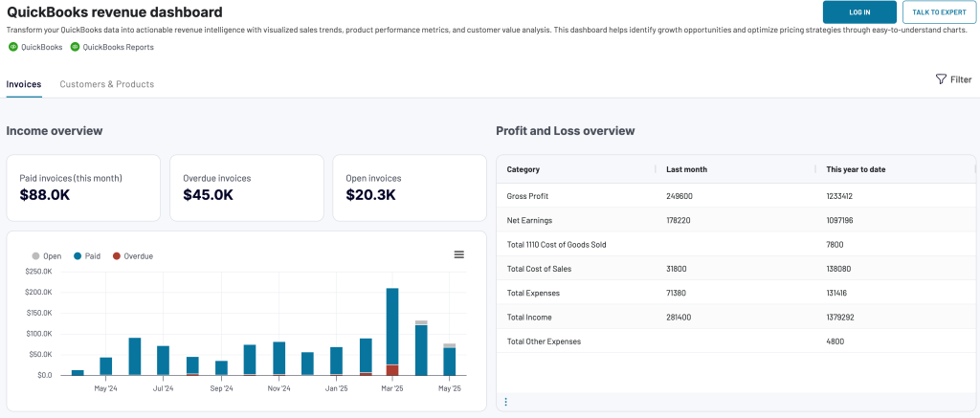Click the Nov '24 axis label
980x418 pixels.
(x=278, y=388)
